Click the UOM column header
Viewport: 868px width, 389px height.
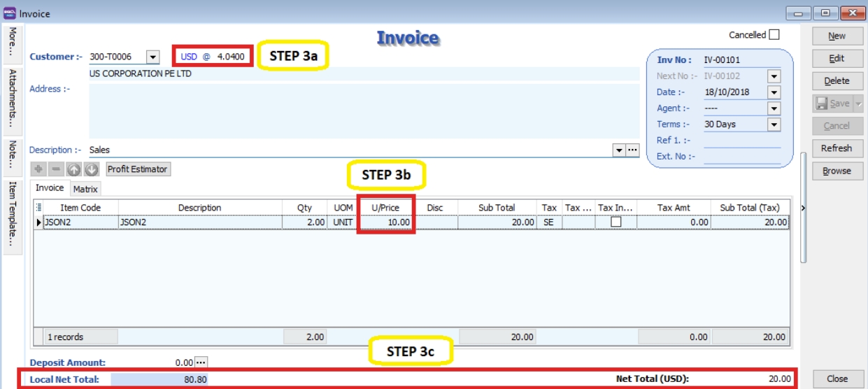342,207
